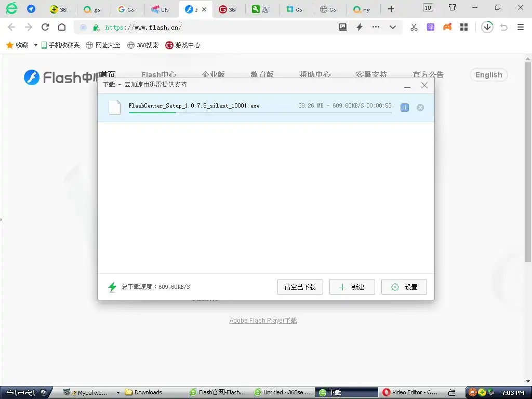Pause the FlashCenter_Setup download
532x399 pixels.
pos(404,108)
